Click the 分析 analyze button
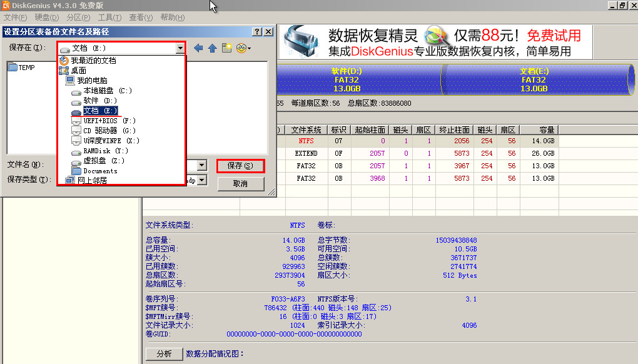This screenshot has width=638, height=364. tap(165, 354)
